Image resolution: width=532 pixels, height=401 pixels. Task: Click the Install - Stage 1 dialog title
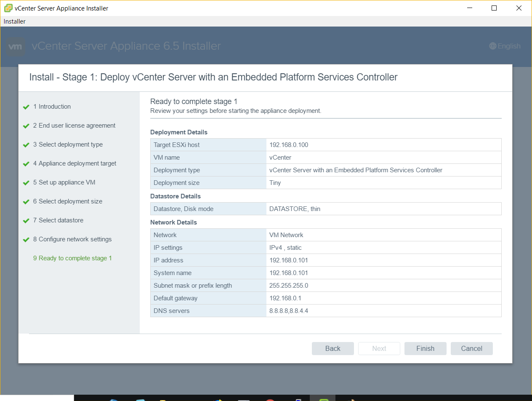(x=213, y=78)
